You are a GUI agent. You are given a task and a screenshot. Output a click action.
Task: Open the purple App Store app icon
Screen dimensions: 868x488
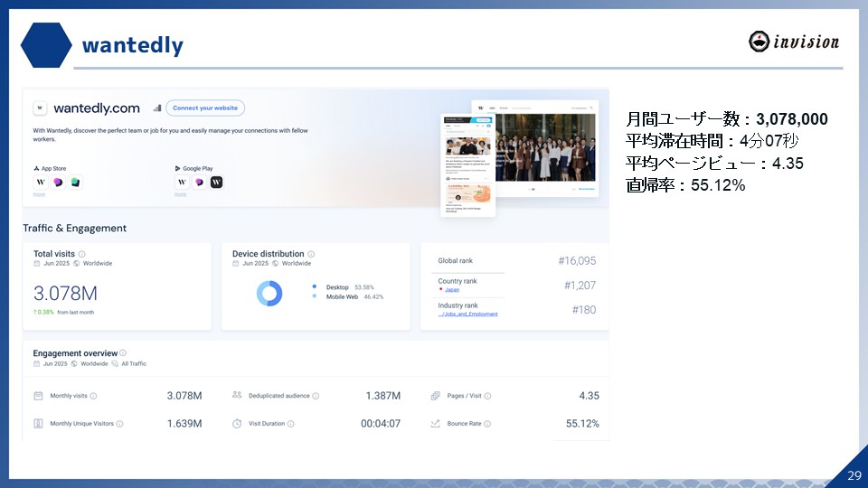pyautogui.click(x=58, y=182)
